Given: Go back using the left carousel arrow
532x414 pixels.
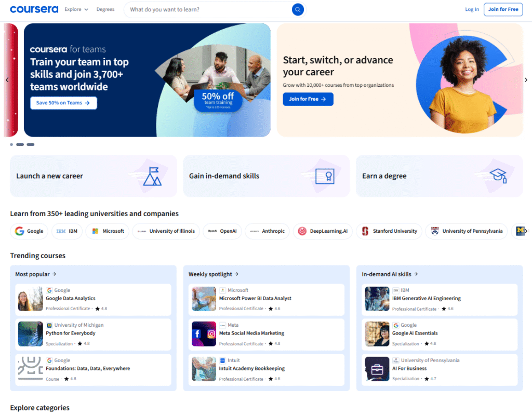Looking at the screenshot, I should click(x=7, y=79).
